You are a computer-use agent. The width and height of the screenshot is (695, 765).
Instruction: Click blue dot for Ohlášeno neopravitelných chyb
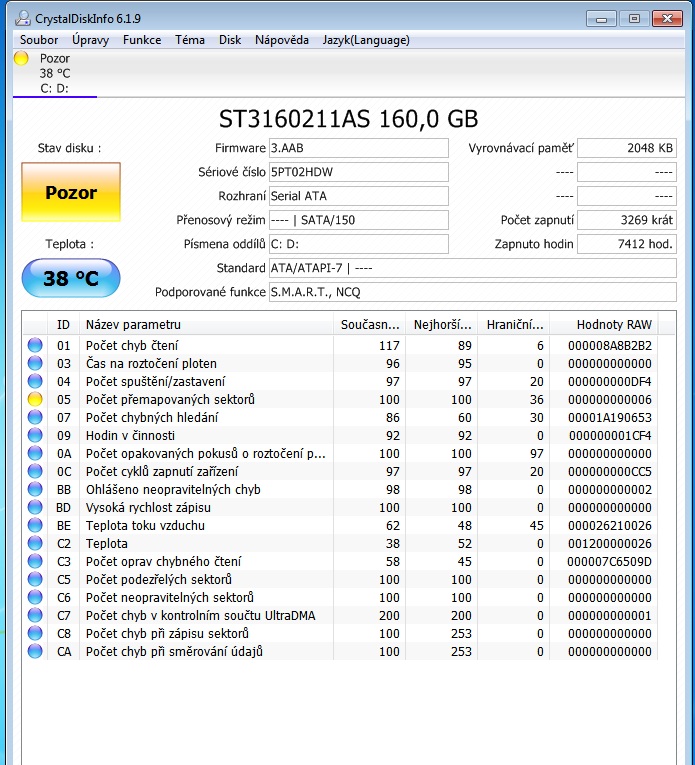click(x=35, y=489)
